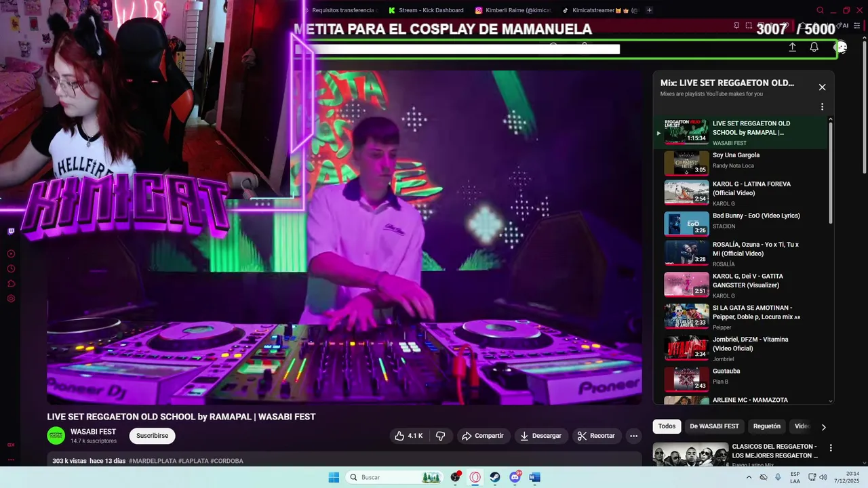Click the #CORDOBA hashtag

(x=227, y=461)
